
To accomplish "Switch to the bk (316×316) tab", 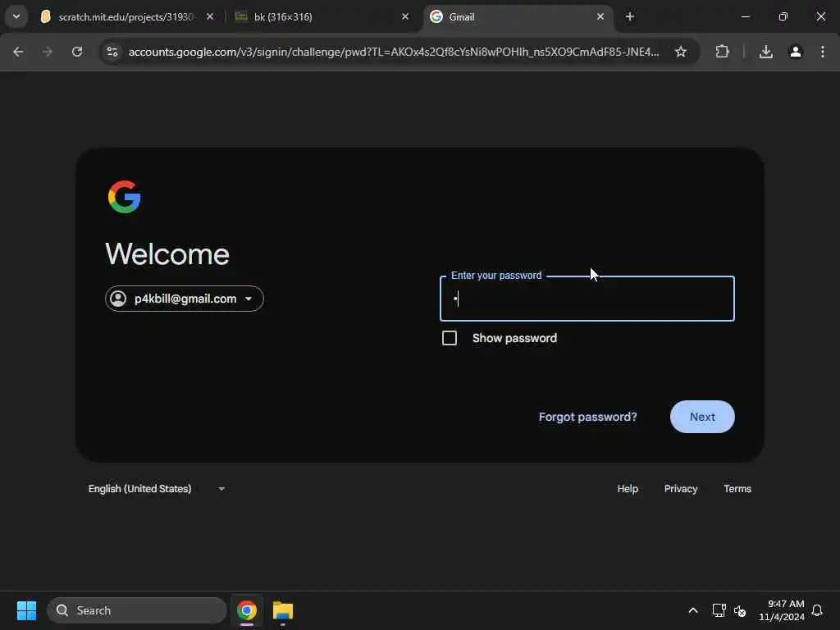I will click(x=322, y=17).
